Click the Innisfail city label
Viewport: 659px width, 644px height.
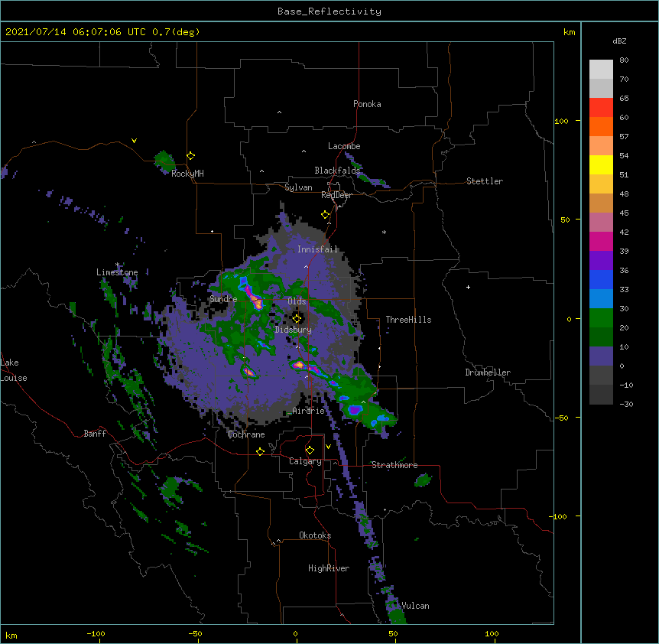pos(317,249)
